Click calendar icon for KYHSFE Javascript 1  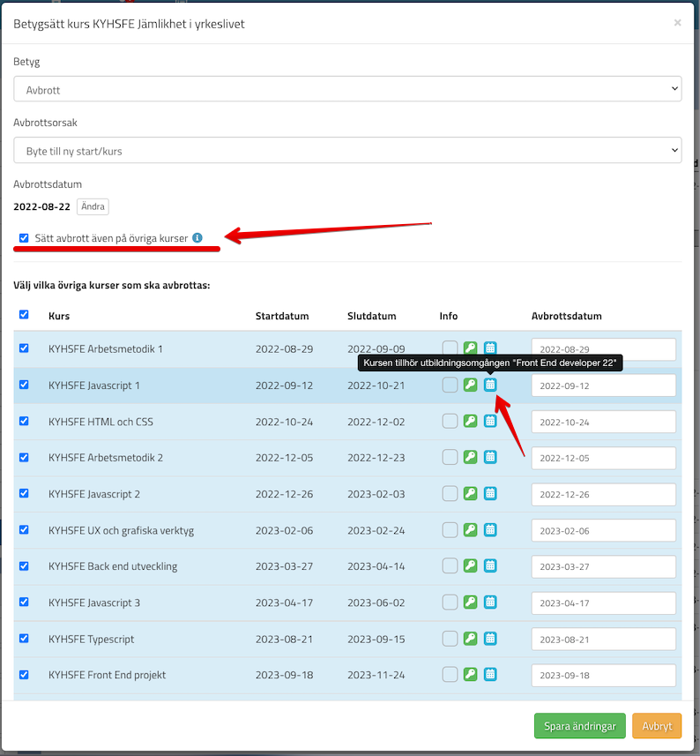point(490,385)
